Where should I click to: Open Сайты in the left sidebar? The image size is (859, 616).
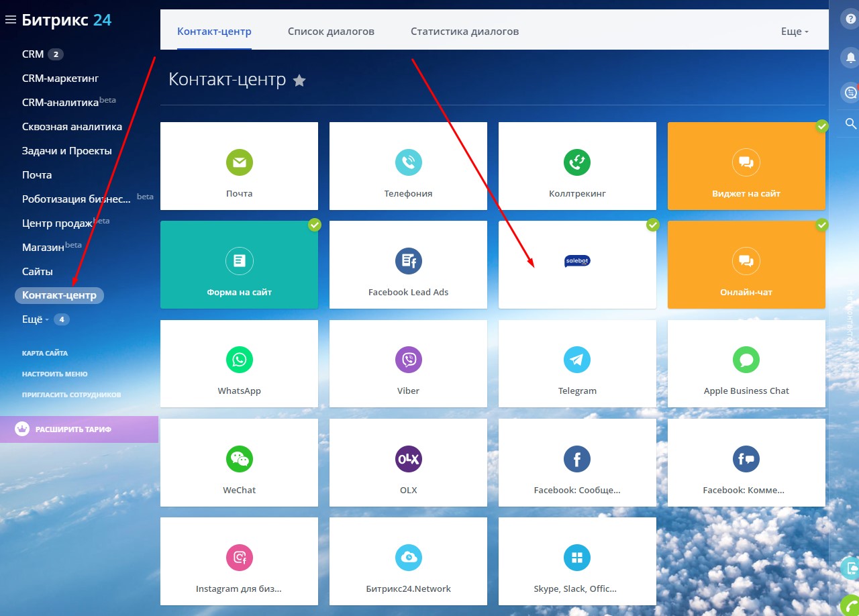click(x=38, y=272)
